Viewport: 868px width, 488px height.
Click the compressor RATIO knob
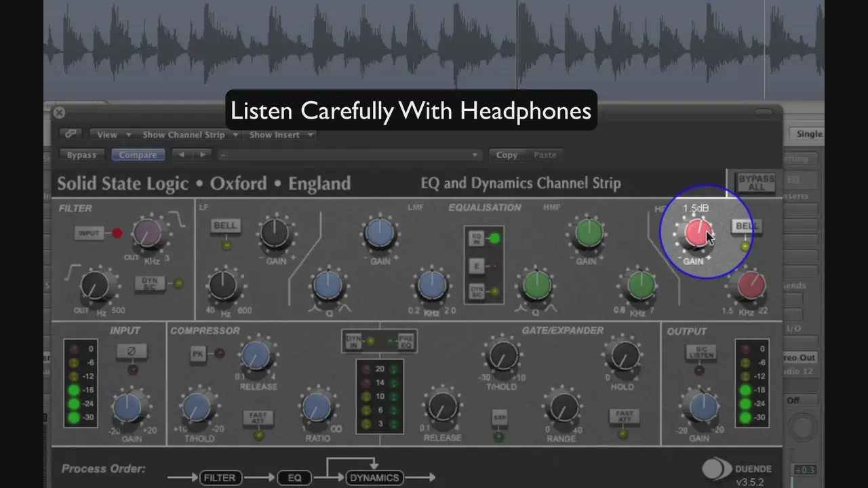(x=315, y=408)
